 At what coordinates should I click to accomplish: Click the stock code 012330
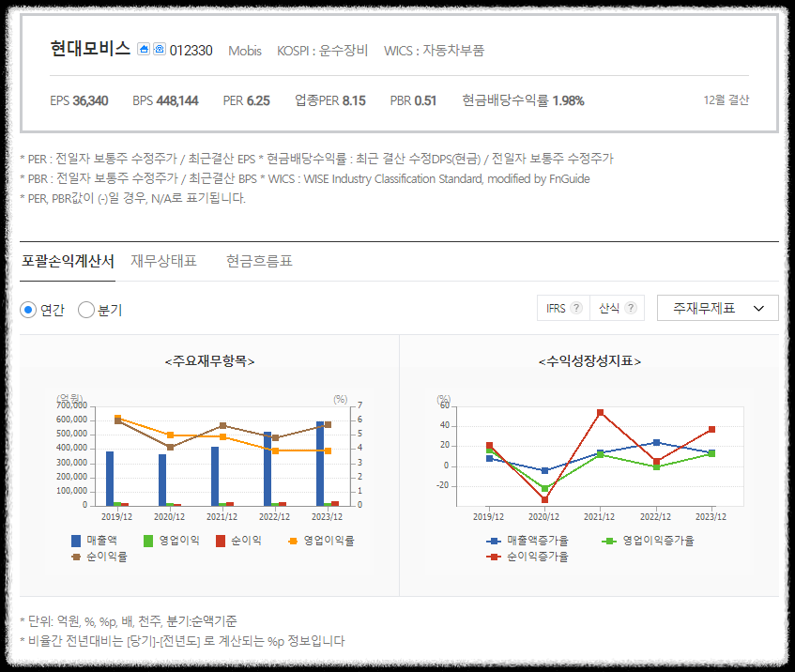click(191, 51)
